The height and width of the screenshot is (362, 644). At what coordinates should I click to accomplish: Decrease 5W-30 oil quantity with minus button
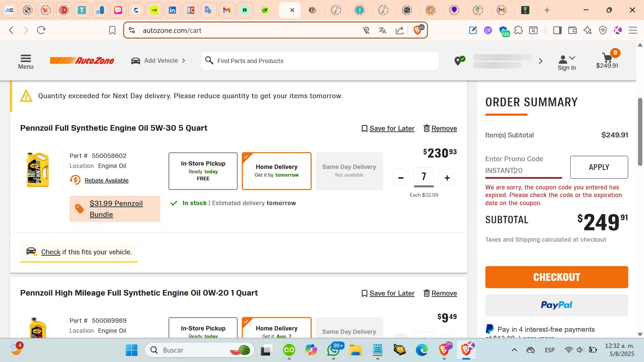coord(401,178)
